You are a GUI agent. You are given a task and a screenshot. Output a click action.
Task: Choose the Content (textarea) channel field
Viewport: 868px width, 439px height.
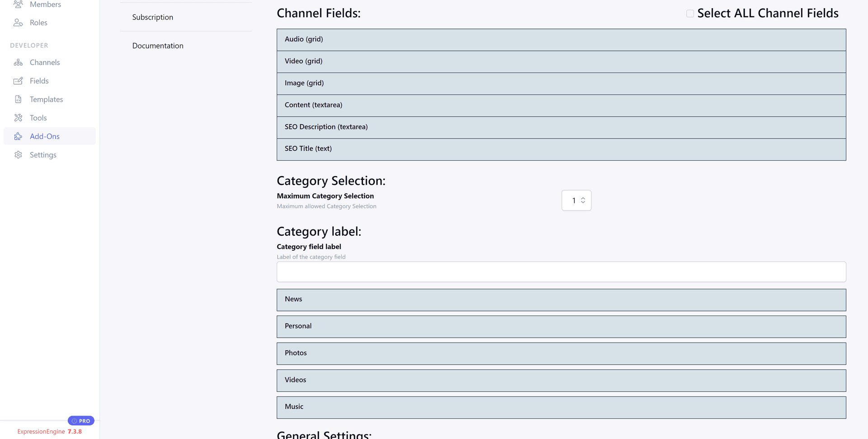pyautogui.click(x=561, y=105)
